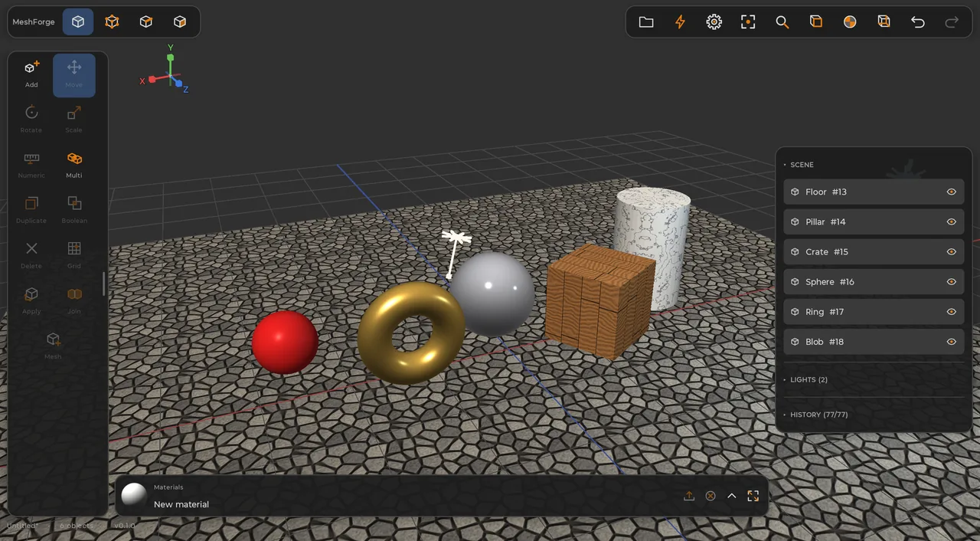
Task: Open the Boolean tool
Action: (74, 211)
